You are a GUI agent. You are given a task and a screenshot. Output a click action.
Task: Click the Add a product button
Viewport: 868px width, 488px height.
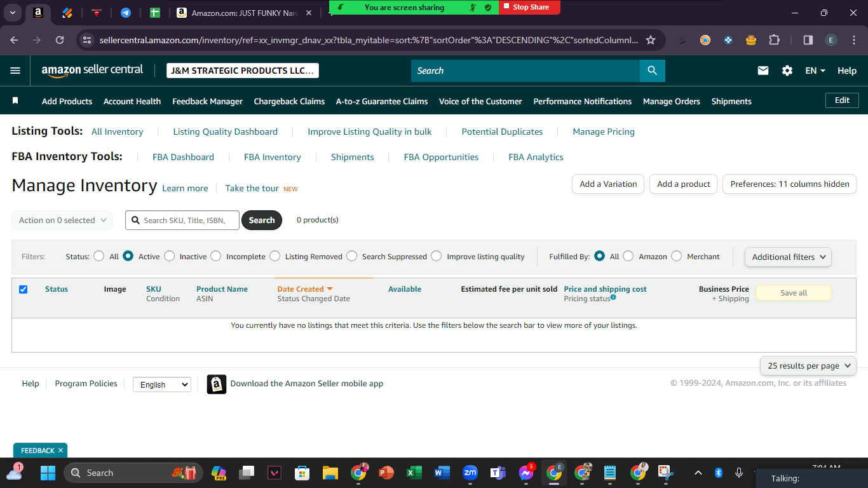(684, 184)
